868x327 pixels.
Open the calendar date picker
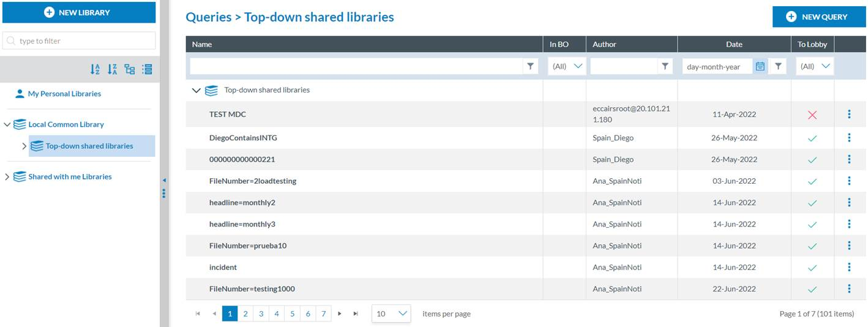click(760, 66)
